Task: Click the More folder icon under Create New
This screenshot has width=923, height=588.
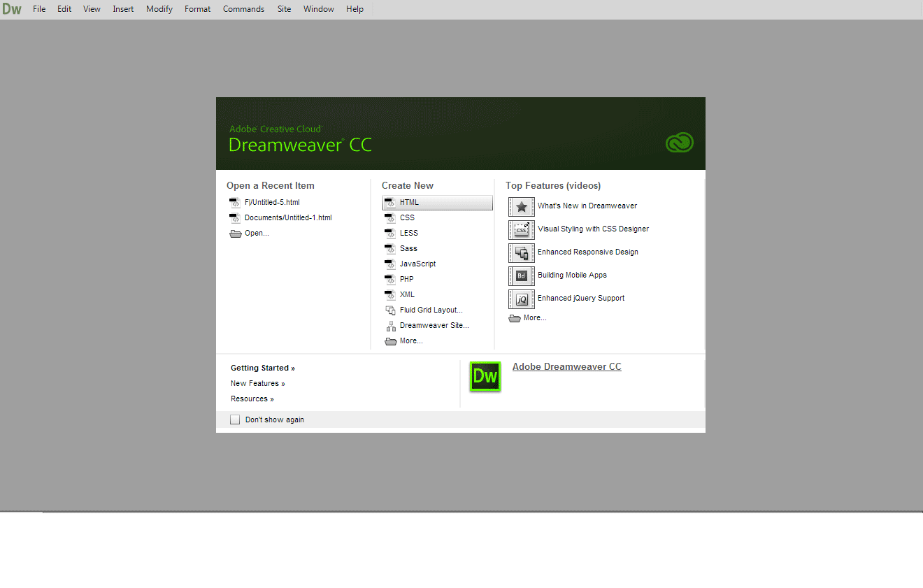Action: pyautogui.click(x=391, y=341)
